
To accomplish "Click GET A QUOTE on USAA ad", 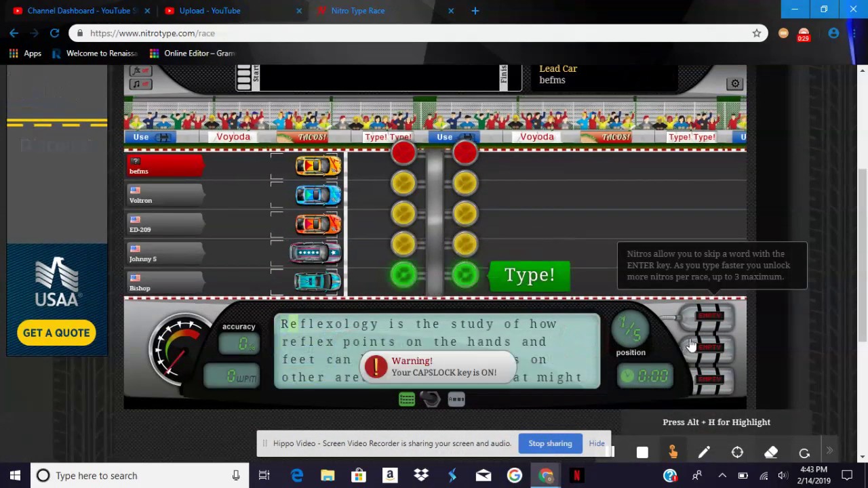I will 56,333.
